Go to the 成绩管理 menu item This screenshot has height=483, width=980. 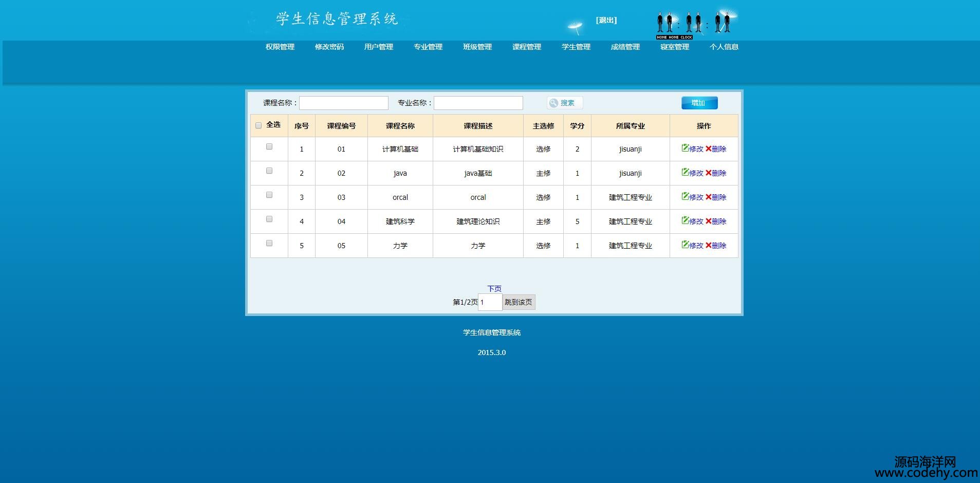[x=625, y=47]
